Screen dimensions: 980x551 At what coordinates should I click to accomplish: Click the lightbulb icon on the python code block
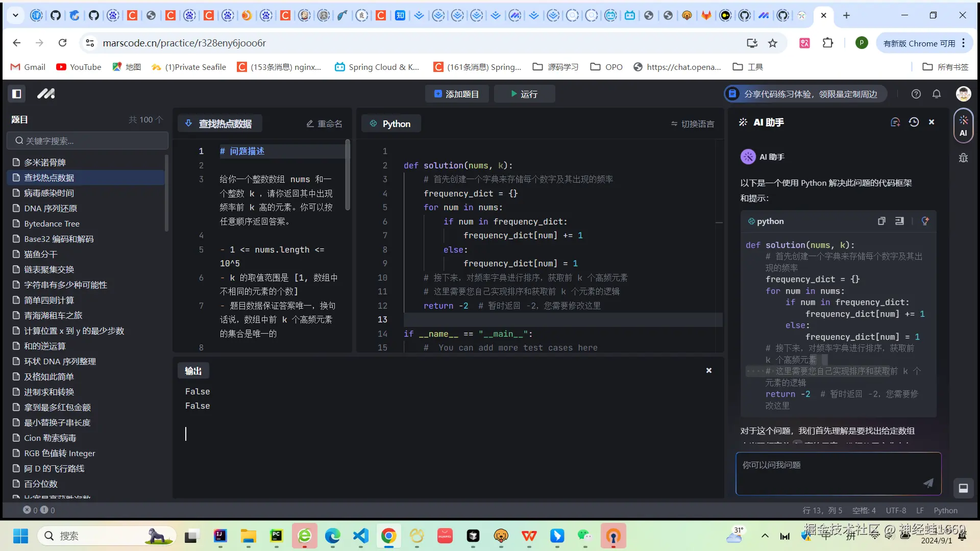click(925, 221)
